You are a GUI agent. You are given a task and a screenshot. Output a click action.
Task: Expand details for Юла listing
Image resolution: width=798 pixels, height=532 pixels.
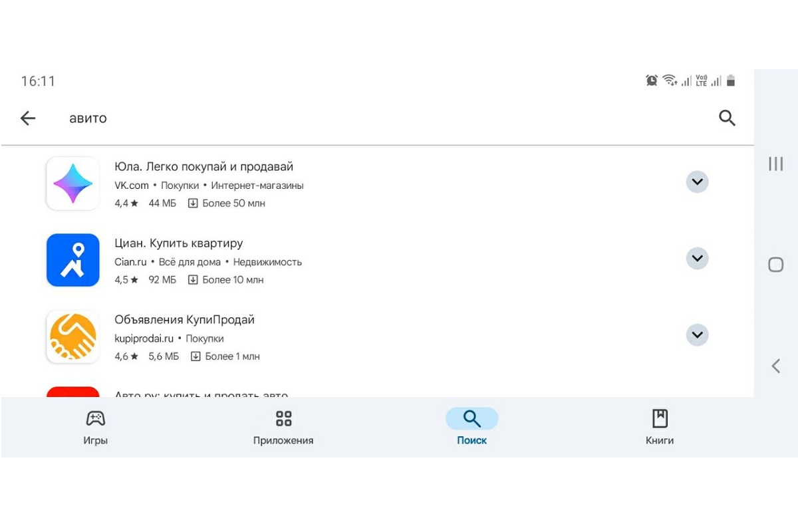pos(697,182)
